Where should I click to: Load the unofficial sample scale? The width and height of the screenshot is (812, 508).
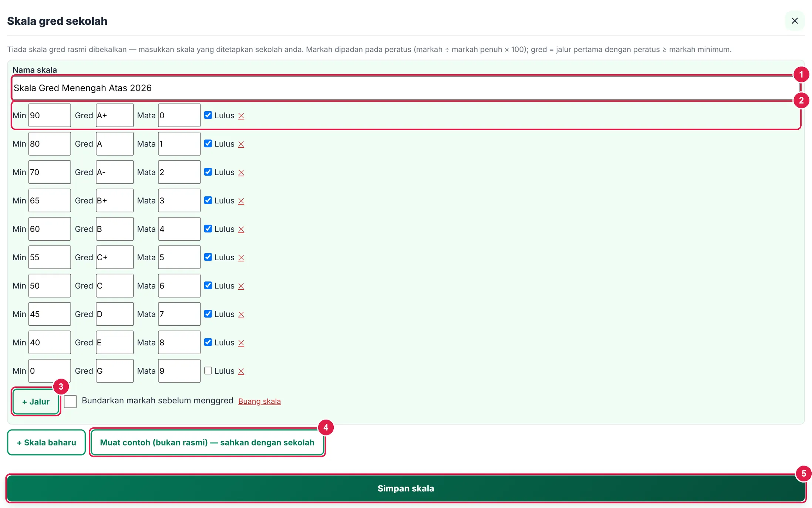(207, 443)
